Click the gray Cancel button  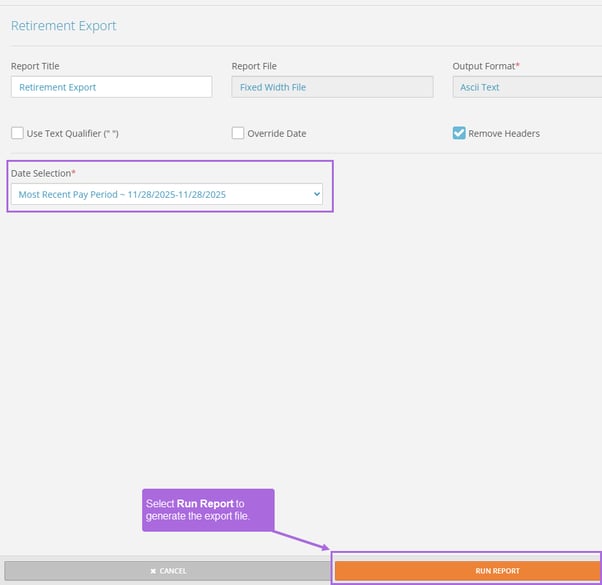[167, 571]
